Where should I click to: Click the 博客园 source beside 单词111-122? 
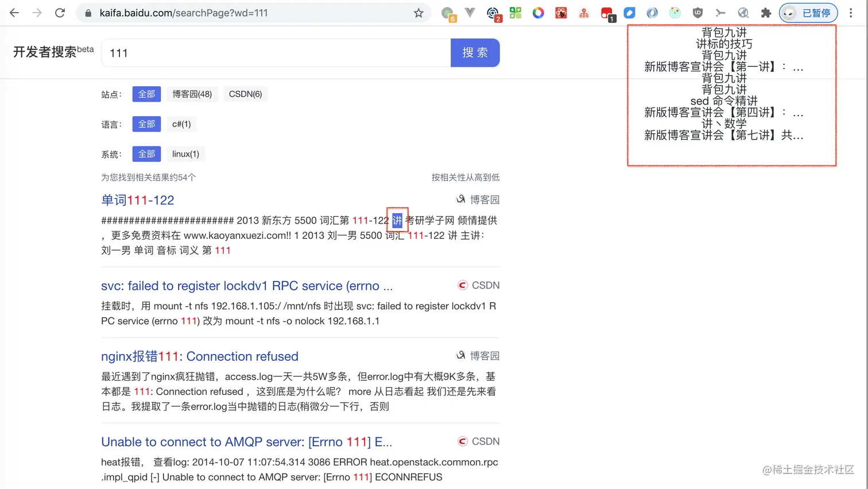click(478, 199)
